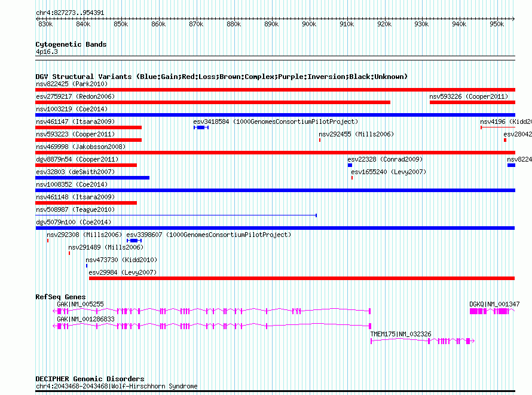The width and height of the screenshot is (532, 395).
Task: Select the nsv1003219 (Coe2014) blue gain bar
Action: click(x=275, y=115)
